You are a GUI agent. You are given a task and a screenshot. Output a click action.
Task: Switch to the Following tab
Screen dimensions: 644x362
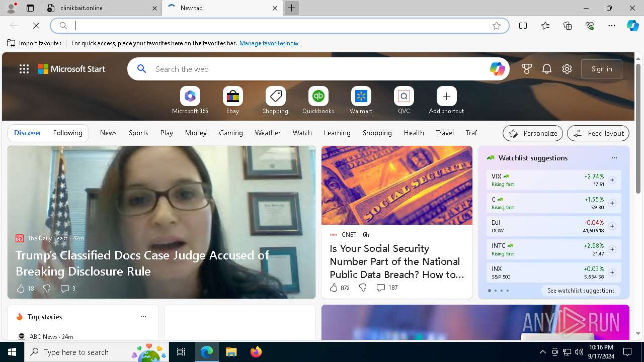(68, 133)
